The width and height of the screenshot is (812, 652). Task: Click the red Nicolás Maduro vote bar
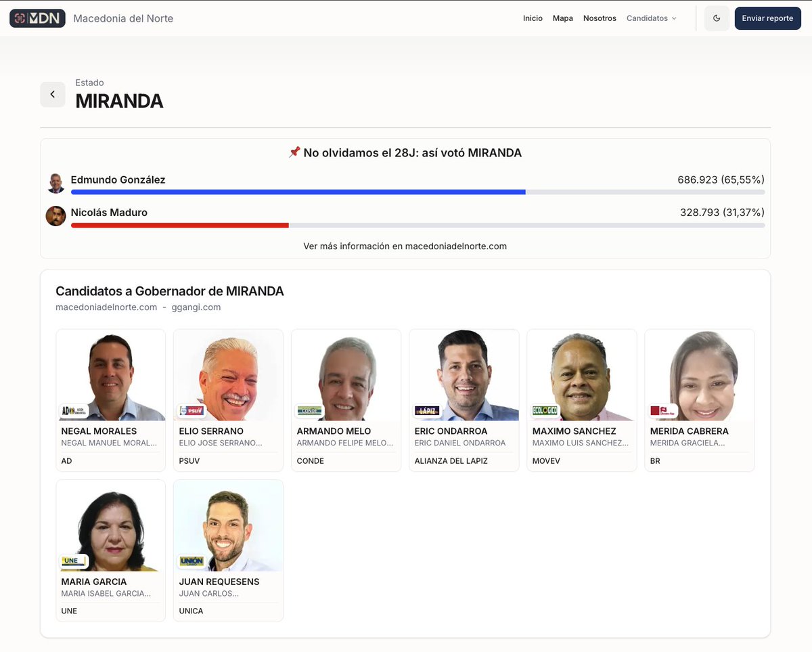pos(180,225)
